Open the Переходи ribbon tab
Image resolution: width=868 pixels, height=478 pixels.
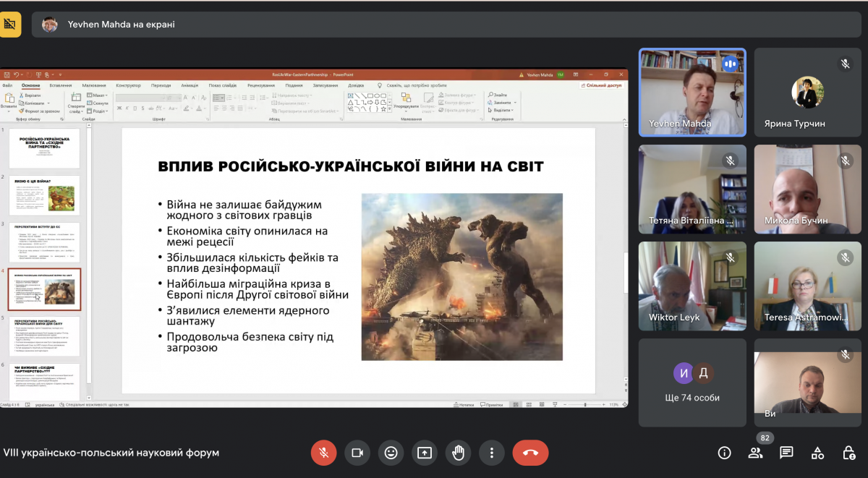[161, 85]
